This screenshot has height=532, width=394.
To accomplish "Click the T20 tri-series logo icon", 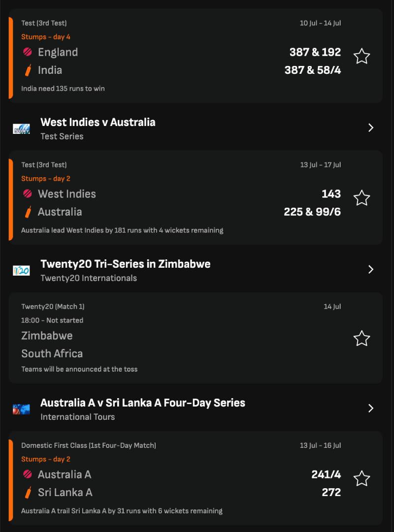I will (x=21, y=270).
